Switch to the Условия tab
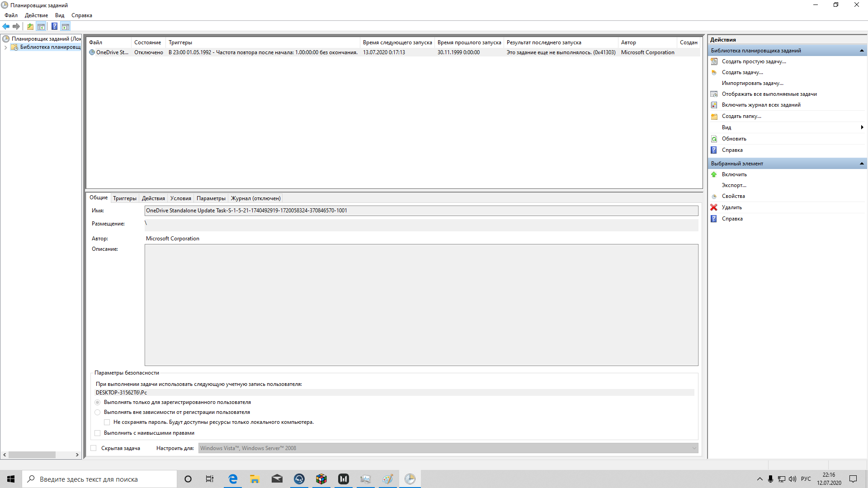The height and width of the screenshot is (488, 868). tap(181, 198)
